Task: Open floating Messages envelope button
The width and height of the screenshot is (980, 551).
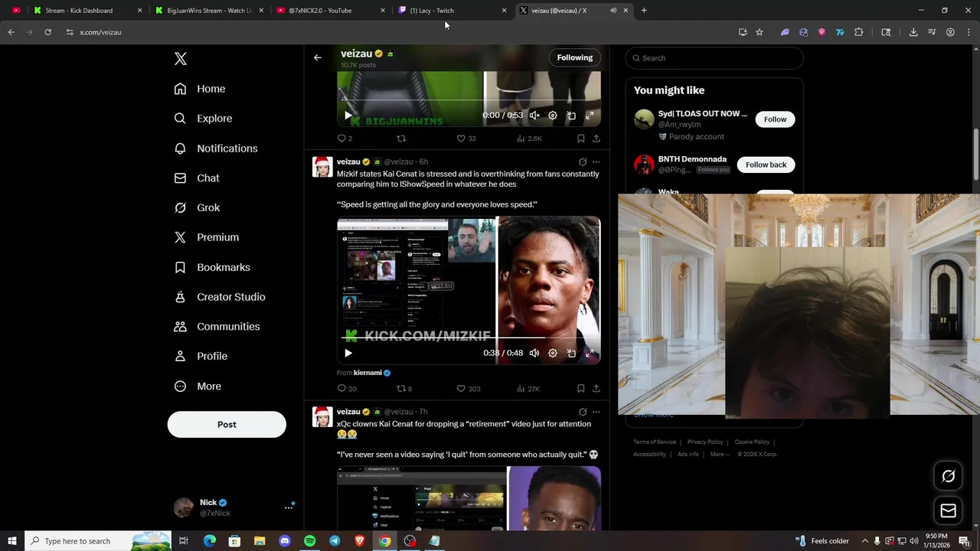Action: click(x=948, y=510)
